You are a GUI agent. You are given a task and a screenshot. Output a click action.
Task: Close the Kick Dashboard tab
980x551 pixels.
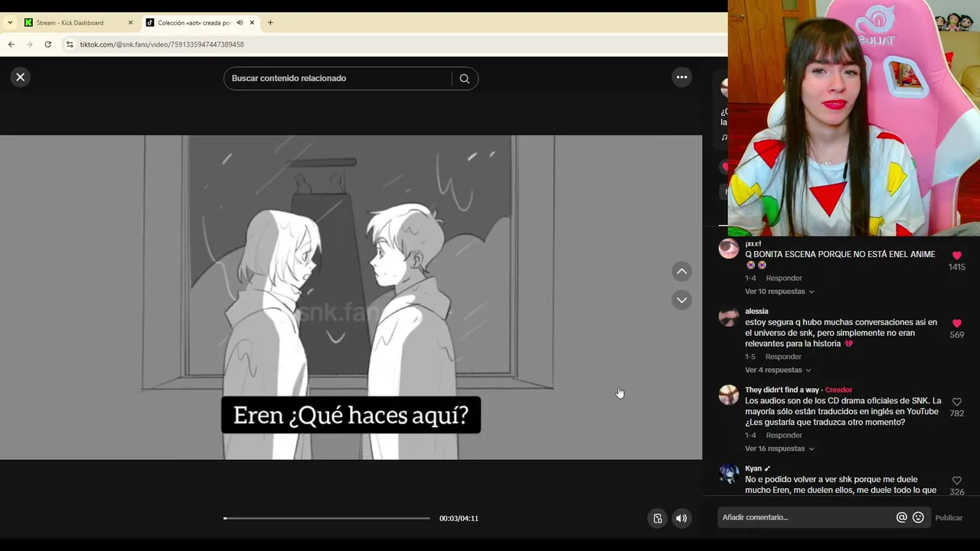130,23
